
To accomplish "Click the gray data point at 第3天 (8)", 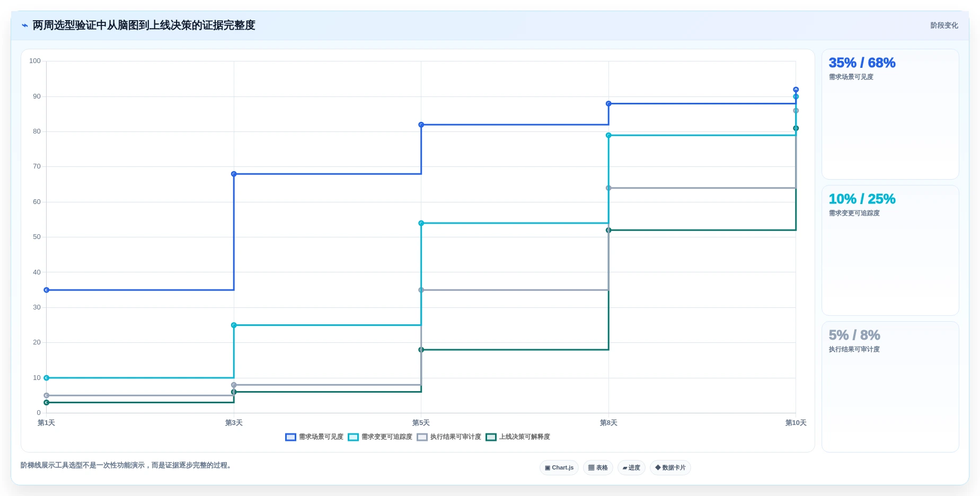I will click(234, 385).
